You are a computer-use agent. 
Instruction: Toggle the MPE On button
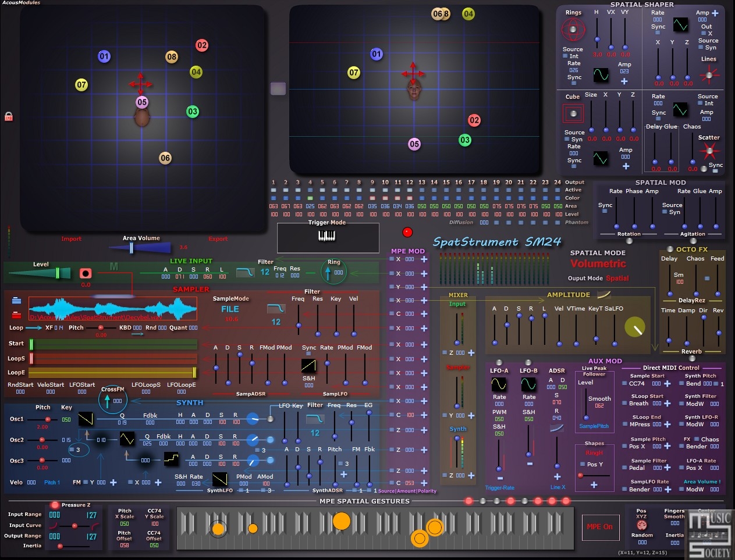[600, 526]
